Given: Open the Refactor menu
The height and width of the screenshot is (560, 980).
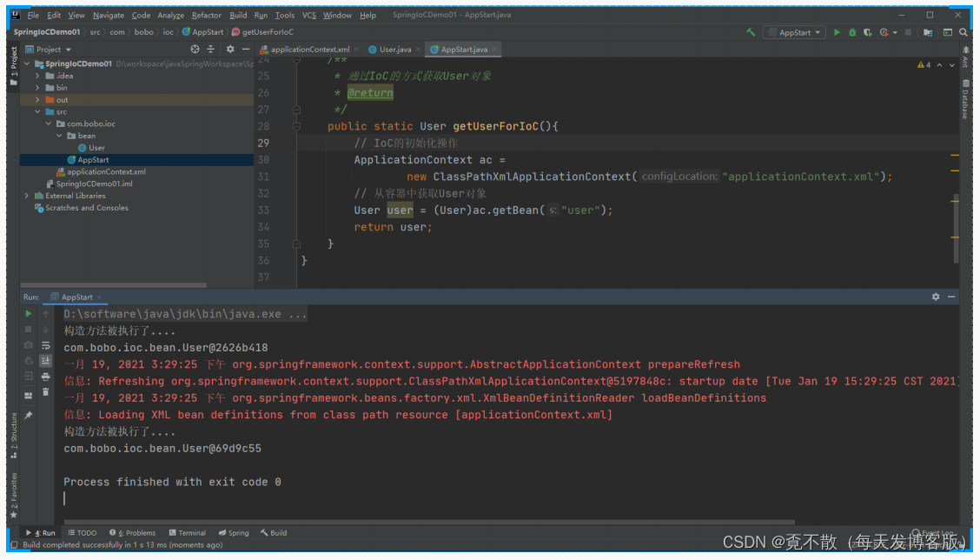Looking at the screenshot, I should pos(205,15).
